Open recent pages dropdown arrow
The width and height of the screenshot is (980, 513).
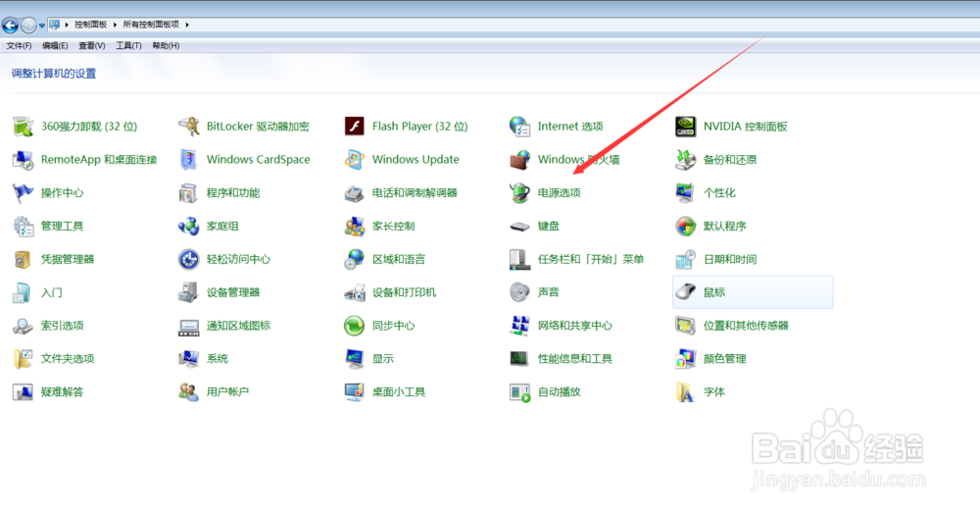[42, 26]
